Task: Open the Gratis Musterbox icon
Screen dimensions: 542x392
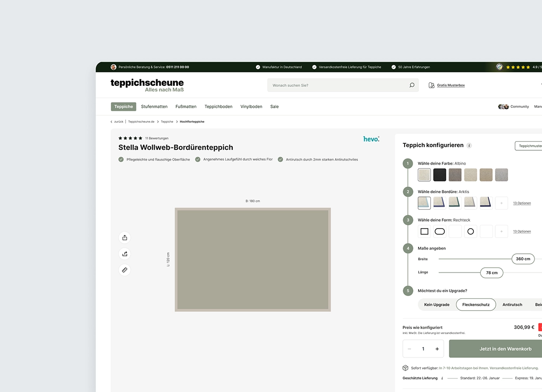Action: coord(431,85)
